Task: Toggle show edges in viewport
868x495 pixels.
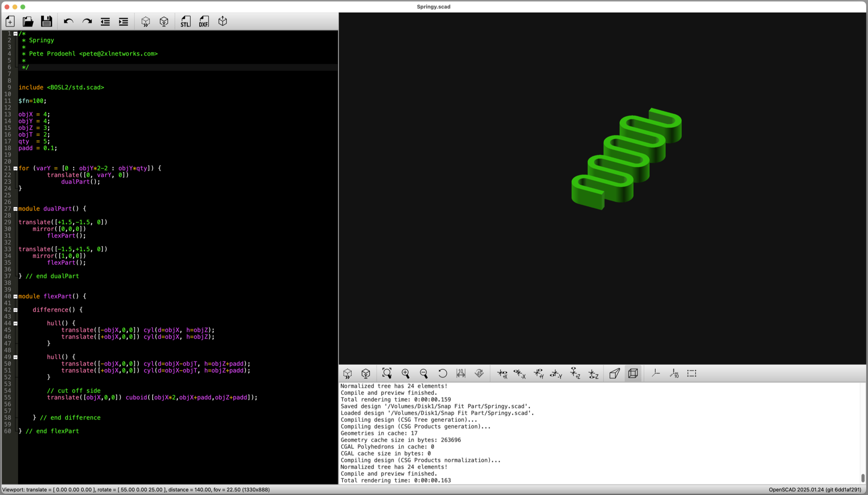Action: (692, 373)
